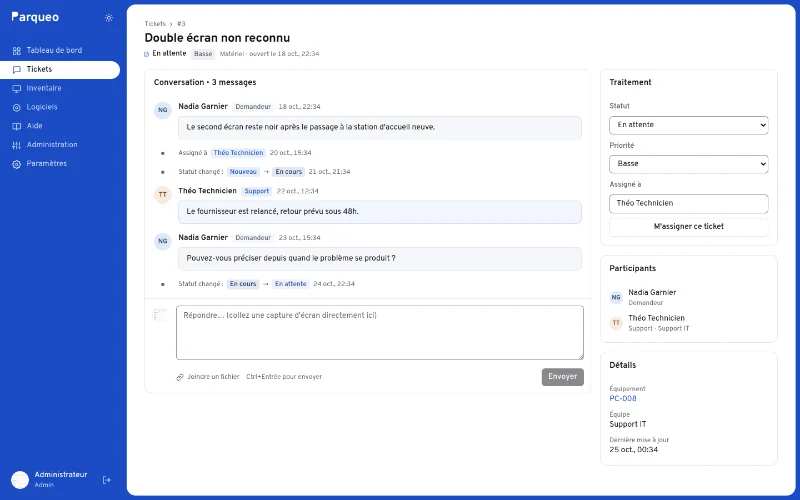Click Support IT team value in Détails
This screenshot has width=800, height=500.
coord(628,424)
